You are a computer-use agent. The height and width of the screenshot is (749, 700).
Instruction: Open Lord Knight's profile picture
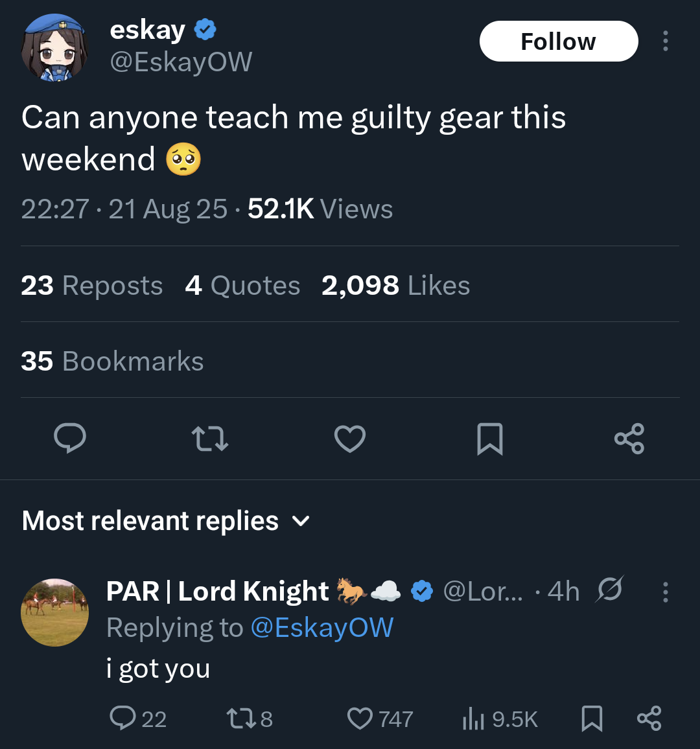coord(54,612)
